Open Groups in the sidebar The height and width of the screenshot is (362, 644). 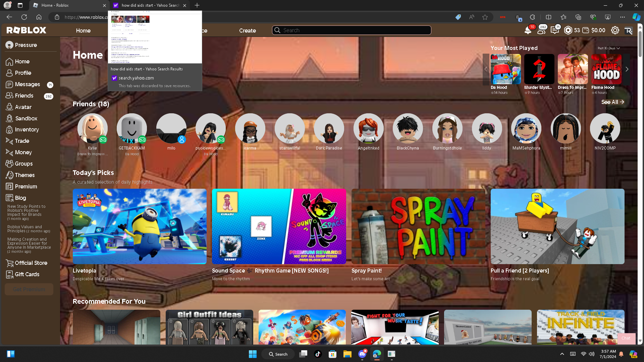click(x=23, y=164)
